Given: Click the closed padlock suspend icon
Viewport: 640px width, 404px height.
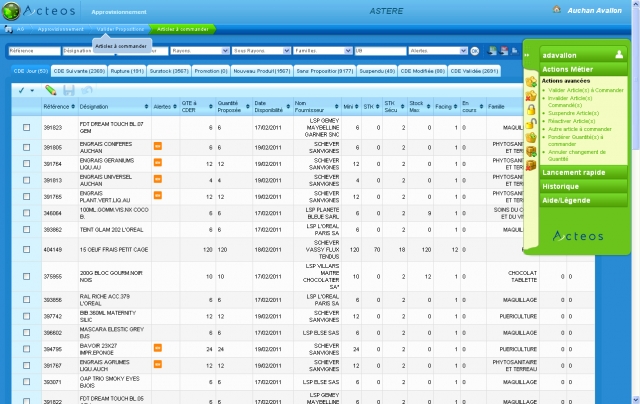Looking at the screenshot, I should 531,109.
